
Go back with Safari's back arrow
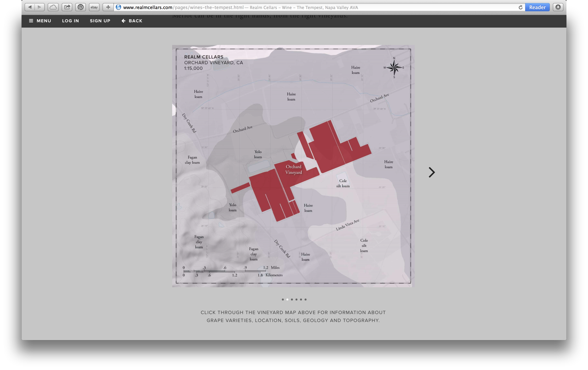[30, 7]
